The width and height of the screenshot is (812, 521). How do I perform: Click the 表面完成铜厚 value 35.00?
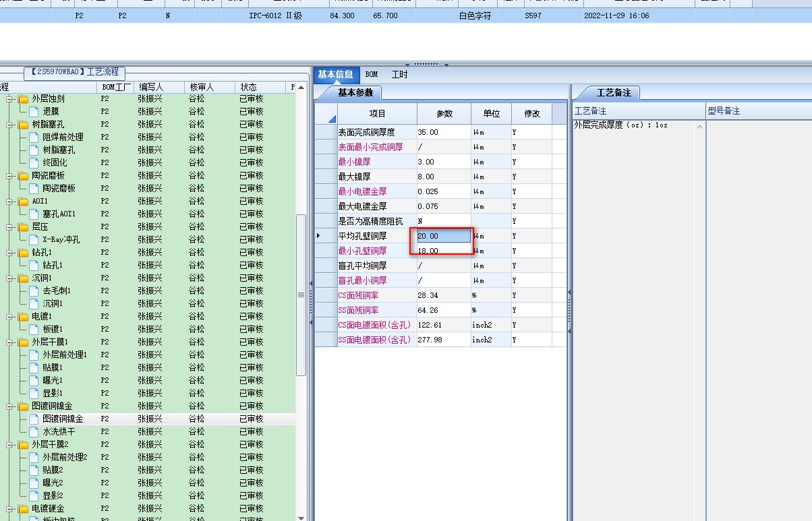[444, 132]
